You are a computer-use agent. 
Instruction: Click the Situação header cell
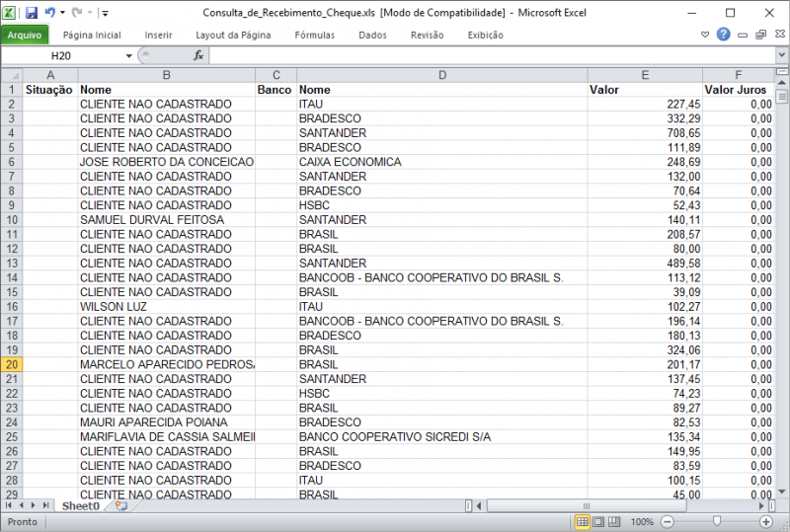click(x=50, y=90)
